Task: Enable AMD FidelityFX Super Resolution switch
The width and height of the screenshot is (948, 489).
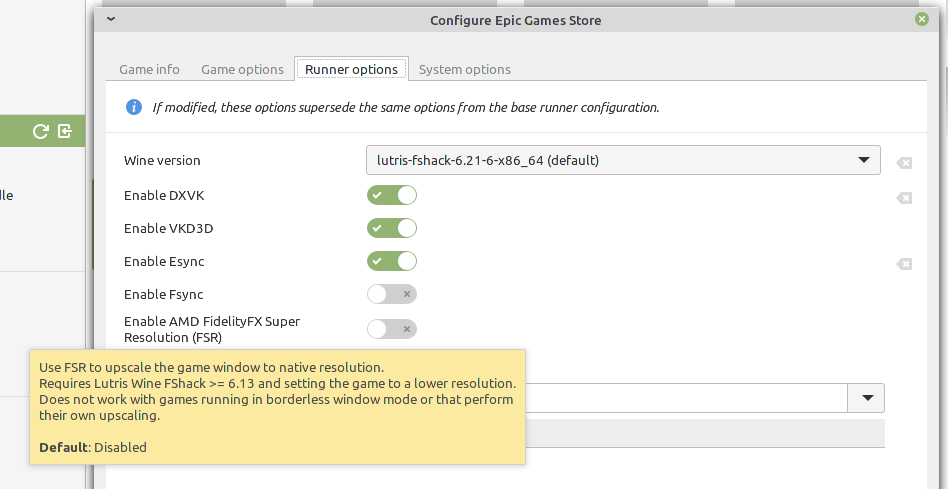Action: (392, 329)
